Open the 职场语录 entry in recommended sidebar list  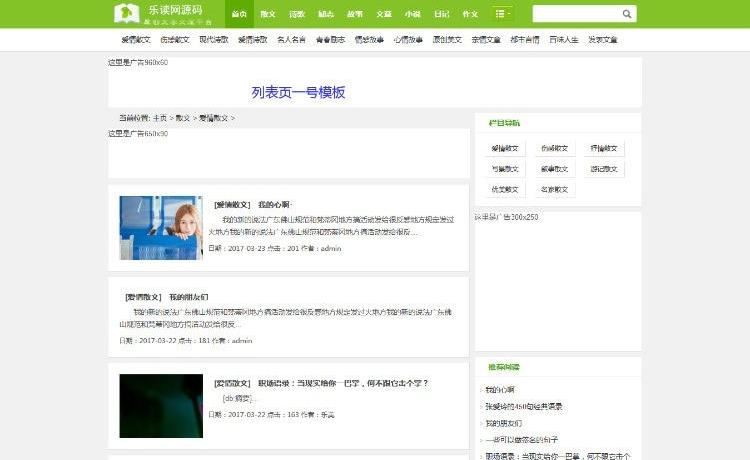coord(558,456)
